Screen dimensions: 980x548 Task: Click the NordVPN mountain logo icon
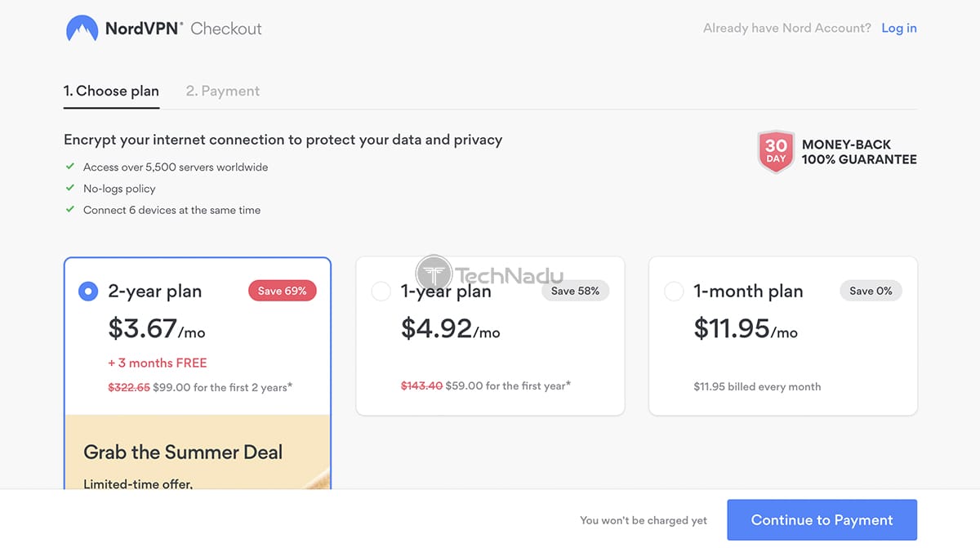[82, 28]
